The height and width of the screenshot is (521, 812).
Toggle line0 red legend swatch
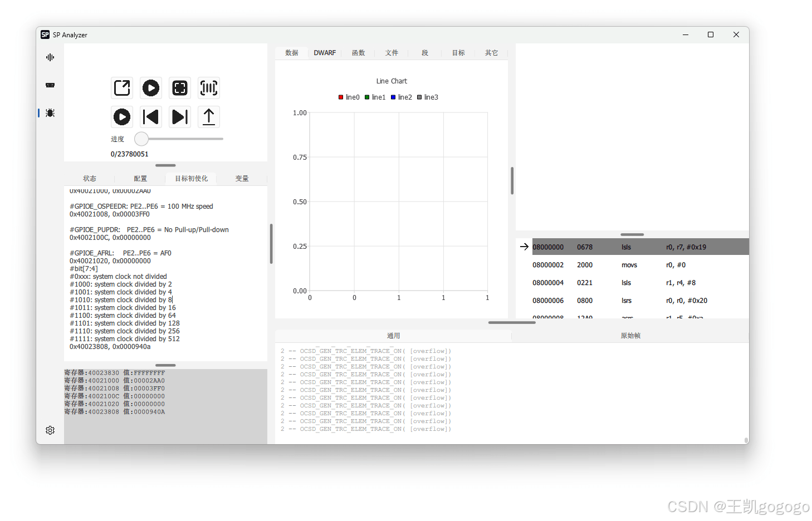(341, 97)
